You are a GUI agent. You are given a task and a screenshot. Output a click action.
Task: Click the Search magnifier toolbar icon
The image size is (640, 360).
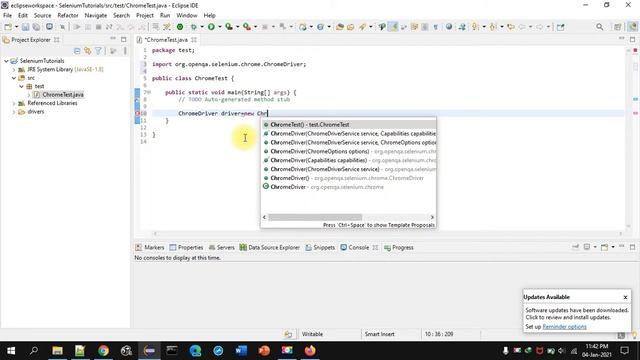[x=362, y=27]
